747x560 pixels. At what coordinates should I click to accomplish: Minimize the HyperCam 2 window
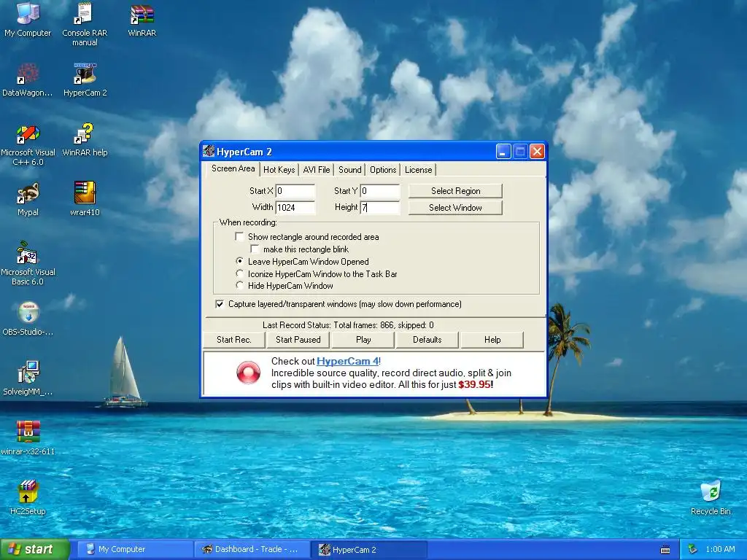click(503, 152)
